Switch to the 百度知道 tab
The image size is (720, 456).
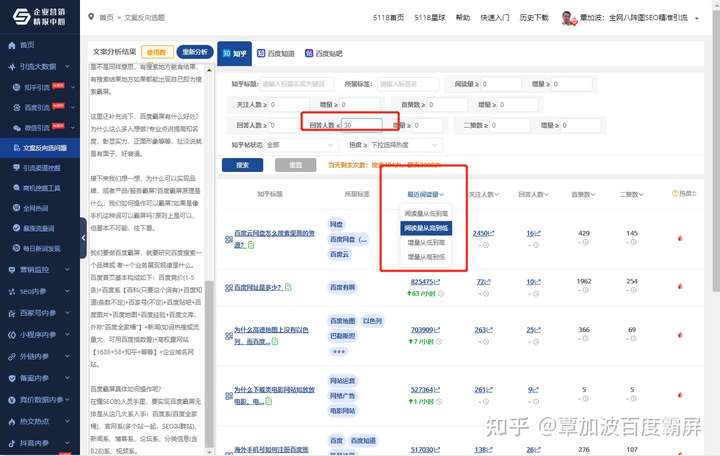(276, 53)
